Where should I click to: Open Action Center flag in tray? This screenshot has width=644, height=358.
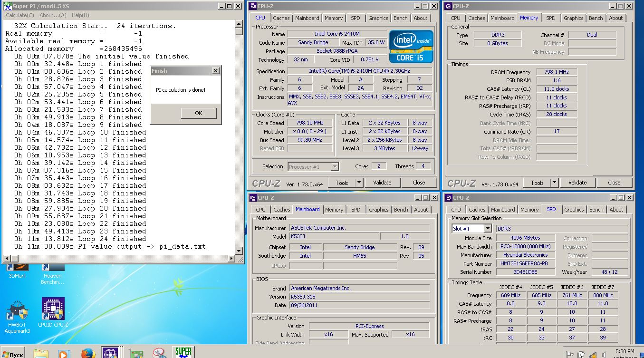tap(569, 354)
